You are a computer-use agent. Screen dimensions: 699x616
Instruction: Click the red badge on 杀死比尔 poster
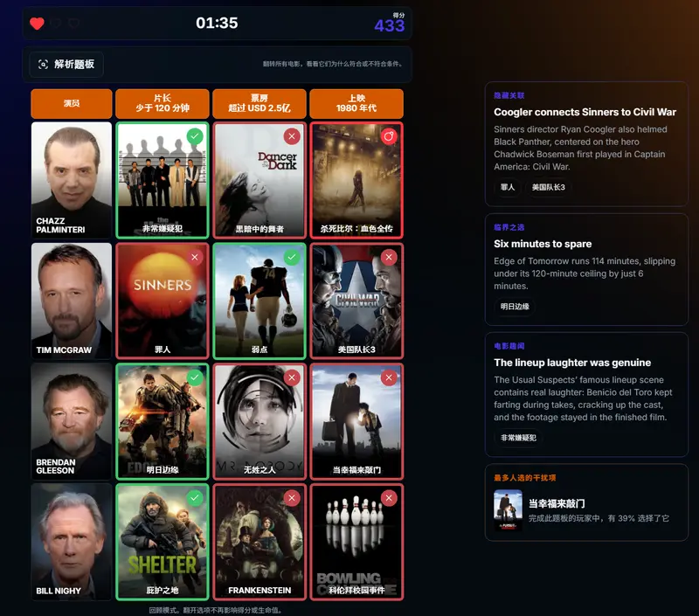[x=389, y=136]
